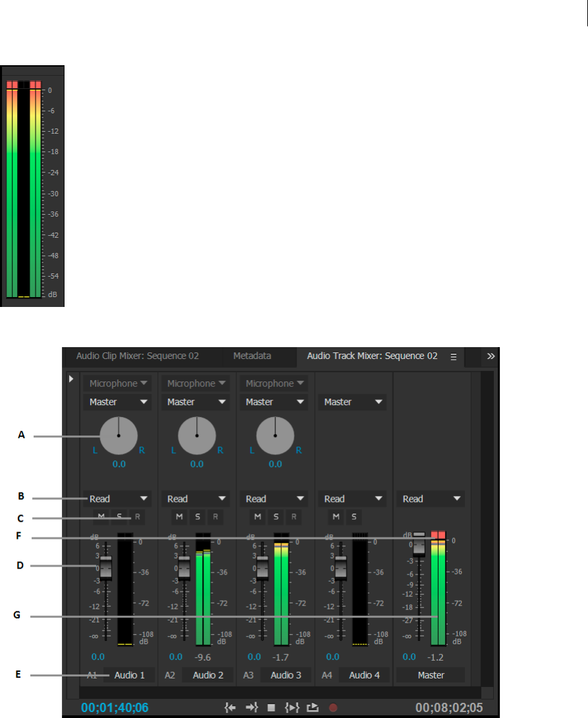Open Audio 1 Read automation mode dropdown
588x718 pixels.
[118, 499]
